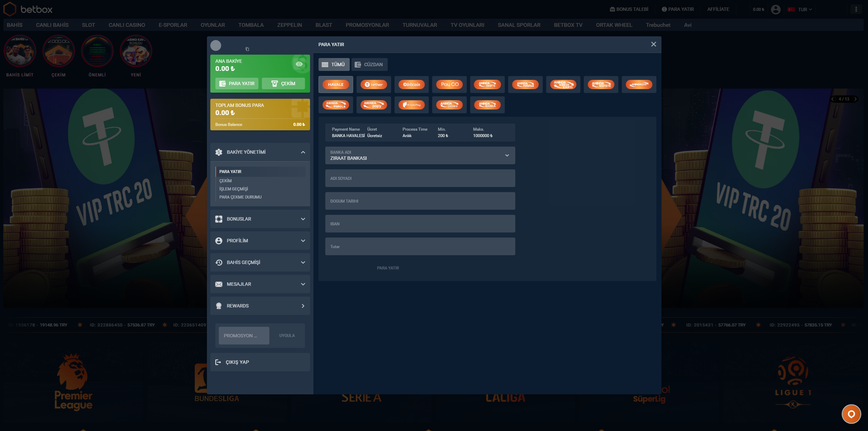Open the live chat support bubble
The width and height of the screenshot is (868, 431).
[851, 414]
